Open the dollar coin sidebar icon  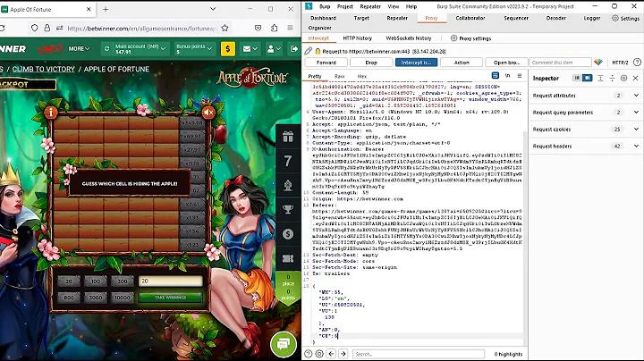click(288, 234)
